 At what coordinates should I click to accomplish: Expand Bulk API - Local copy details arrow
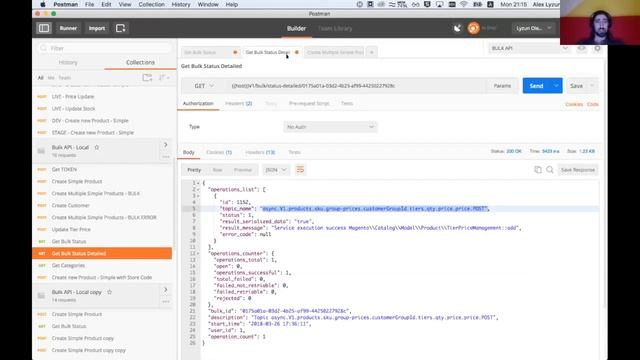[x=166, y=290]
